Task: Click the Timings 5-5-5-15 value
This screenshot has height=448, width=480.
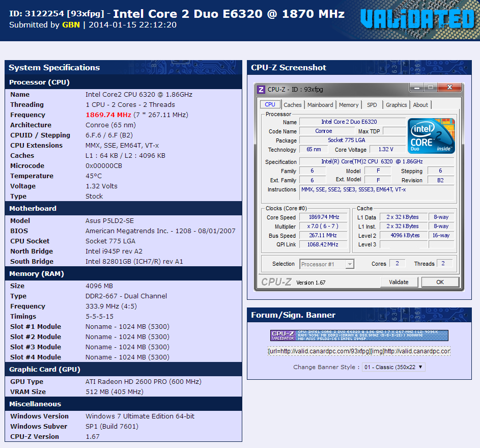Action: (x=99, y=316)
